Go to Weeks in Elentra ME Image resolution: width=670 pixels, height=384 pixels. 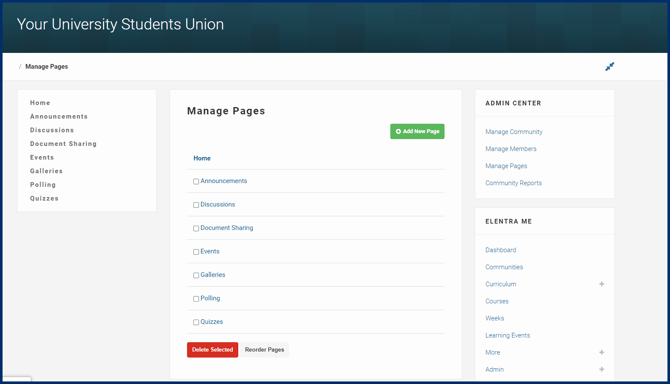point(495,319)
